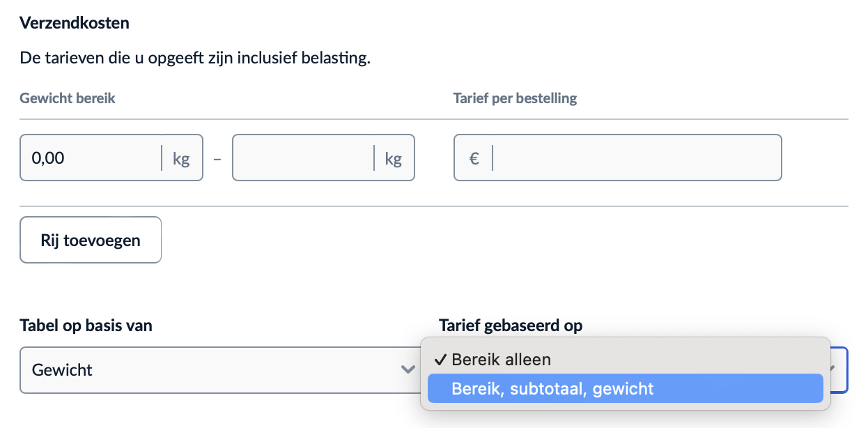Click the Verzendkosten heading
The width and height of the screenshot is (868, 428).
(75, 23)
